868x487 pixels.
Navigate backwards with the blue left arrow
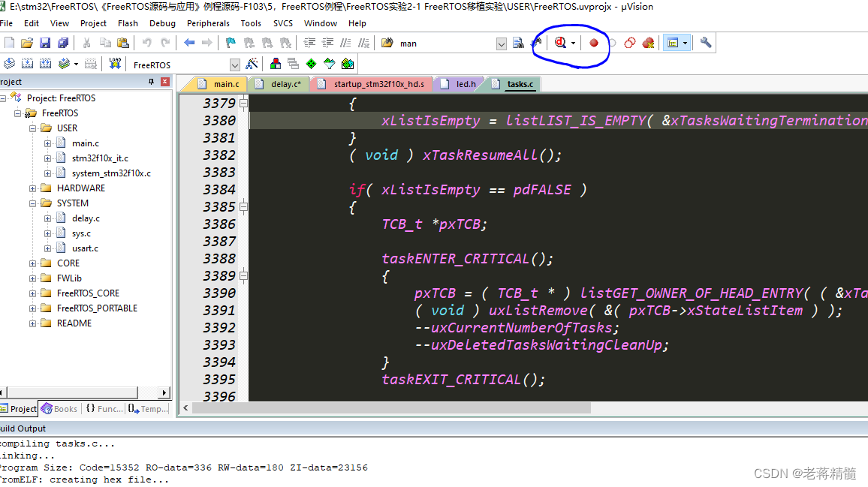coord(189,43)
